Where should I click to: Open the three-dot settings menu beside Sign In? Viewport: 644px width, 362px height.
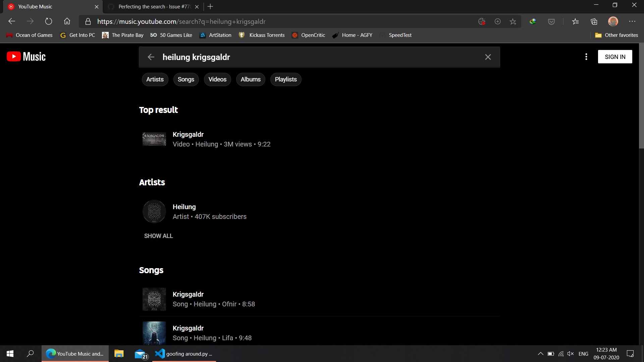[586, 57]
